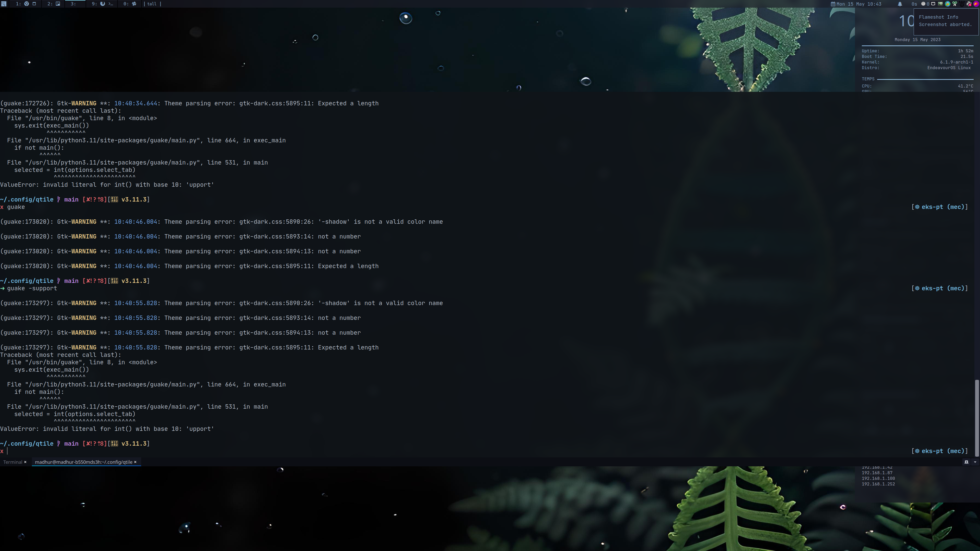Click the Chrome icon in workspace 1
Screen dimensions: 980x551
point(27,4)
